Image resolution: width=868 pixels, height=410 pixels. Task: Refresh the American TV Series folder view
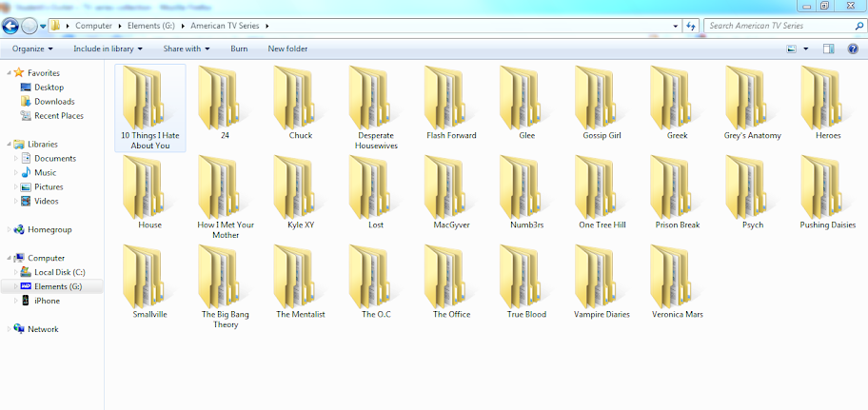691,26
